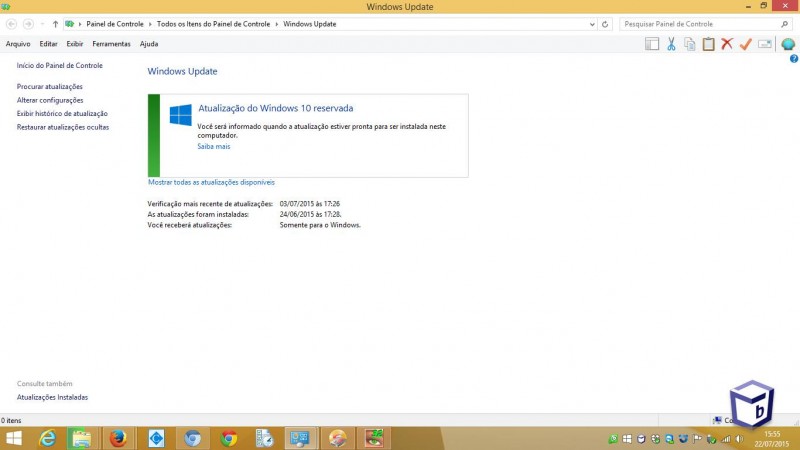
Task: Open recent locations dropdown arrow
Action: tap(42, 23)
